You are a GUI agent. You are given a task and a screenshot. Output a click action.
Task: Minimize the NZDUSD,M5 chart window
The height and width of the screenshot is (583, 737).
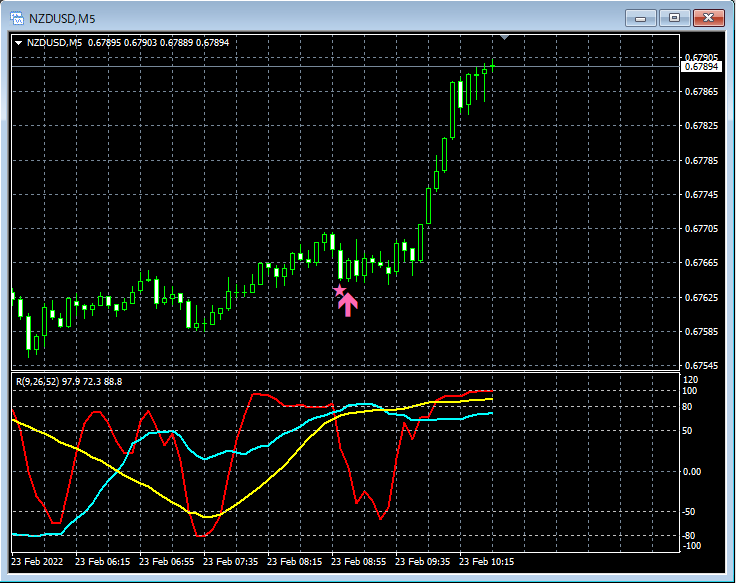click(x=641, y=18)
